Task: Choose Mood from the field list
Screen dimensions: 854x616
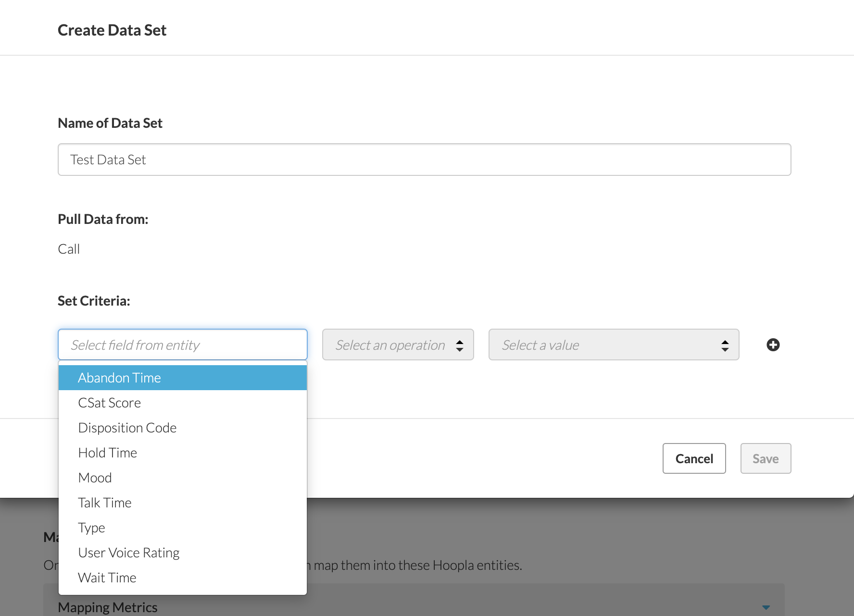Action: (183, 478)
